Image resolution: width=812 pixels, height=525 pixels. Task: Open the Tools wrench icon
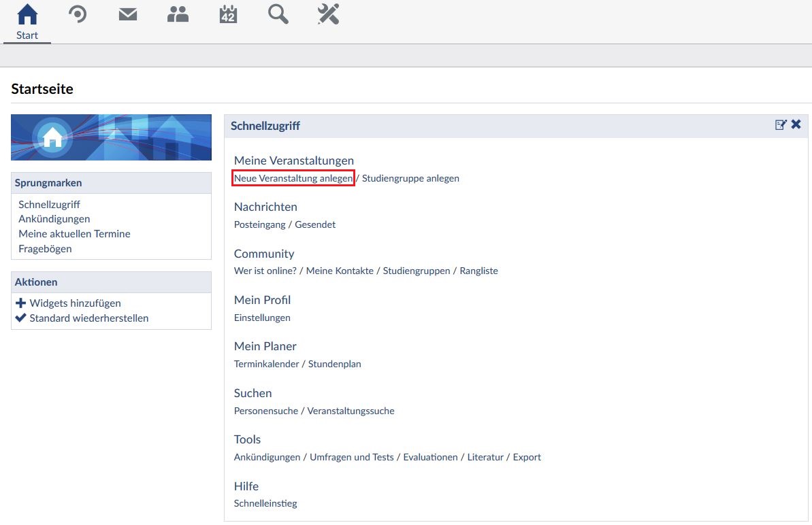(328, 14)
